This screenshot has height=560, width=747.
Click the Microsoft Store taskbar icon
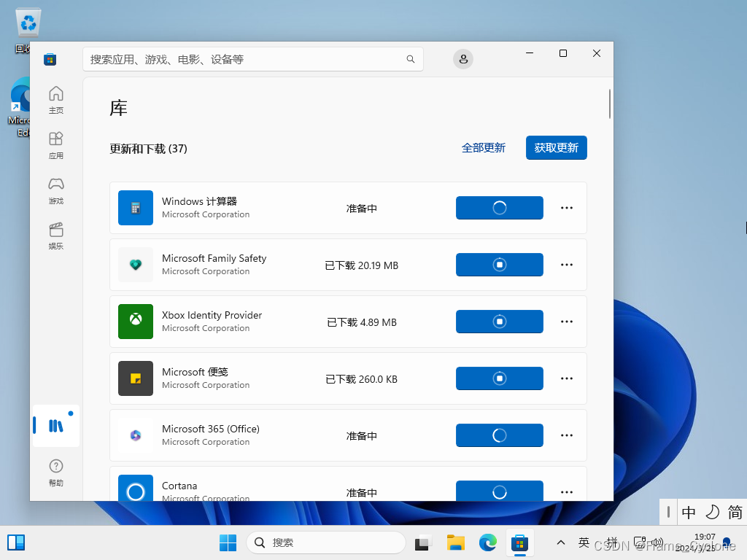point(519,542)
